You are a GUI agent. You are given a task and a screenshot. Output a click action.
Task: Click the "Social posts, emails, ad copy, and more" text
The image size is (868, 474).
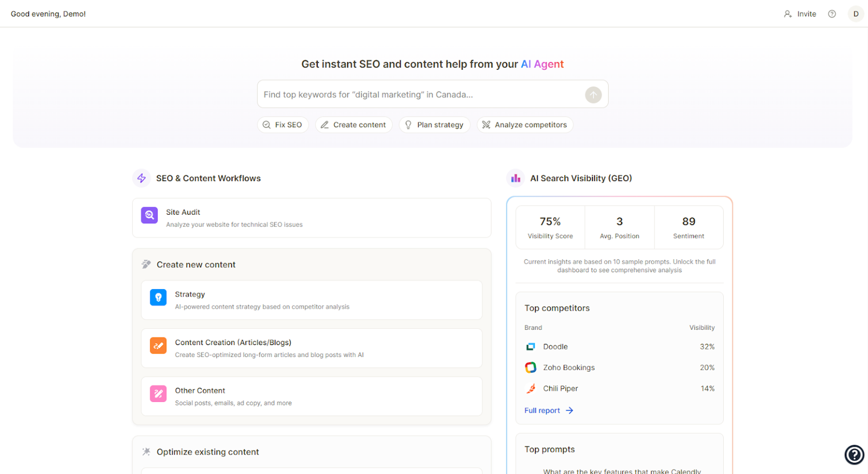pos(233,403)
